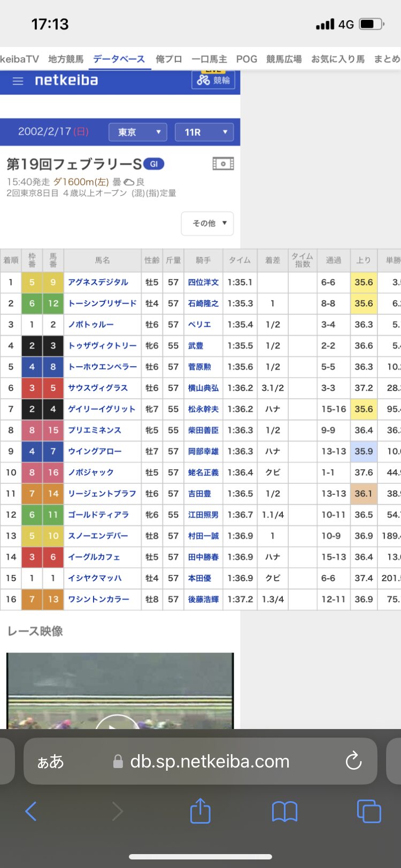This screenshot has width=401, height=868.
Task: Tap the ぁあ reader settings button
Action: tap(50, 761)
